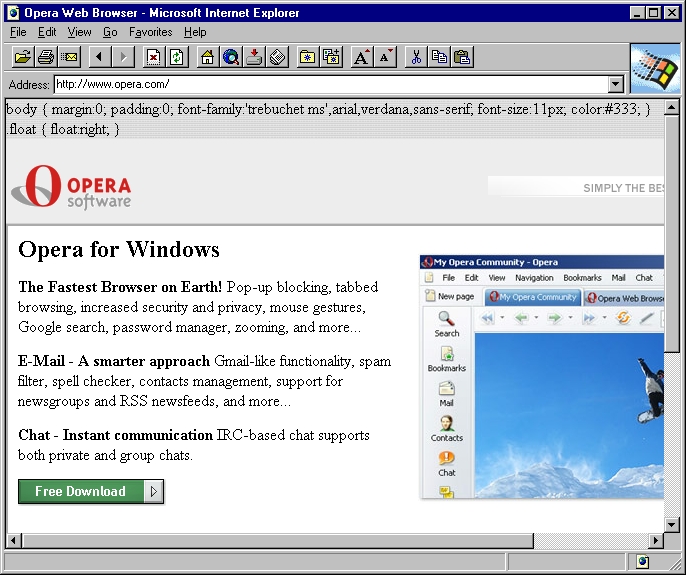
Task: Click the red down-arrow tray icon
Action: tap(254, 57)
